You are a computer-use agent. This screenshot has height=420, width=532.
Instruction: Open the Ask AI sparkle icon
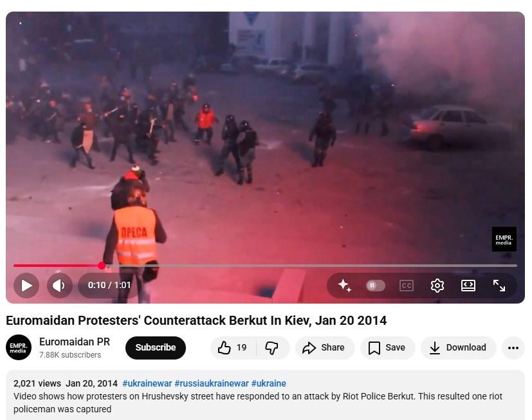click(344, 286)
